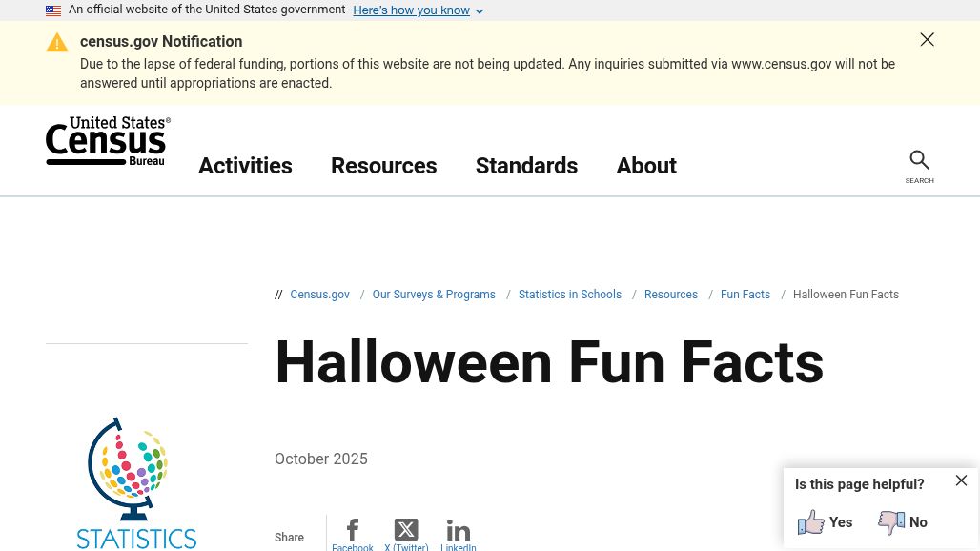The height and width of the screenshot is (551, 980).
Task: Dismiss the funding lapse notification
Action: point(927,39)
